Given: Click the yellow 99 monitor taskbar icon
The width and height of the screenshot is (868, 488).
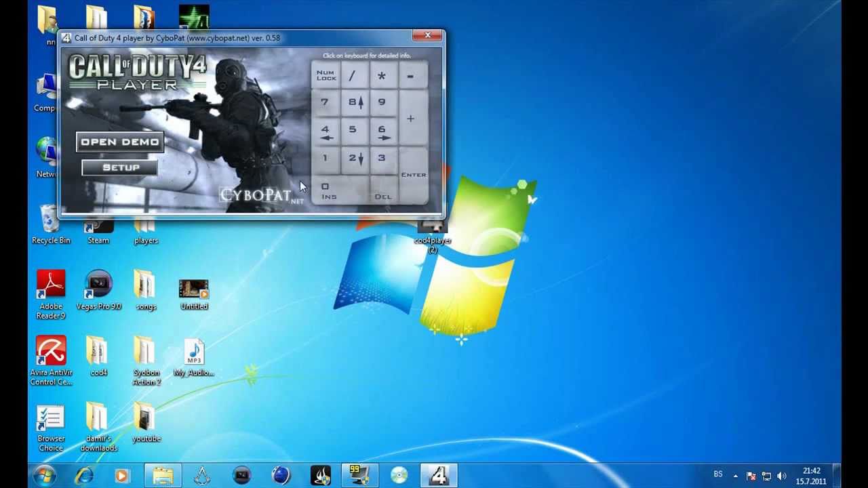Looking at the screenshot, I should (x=360, y=475).
